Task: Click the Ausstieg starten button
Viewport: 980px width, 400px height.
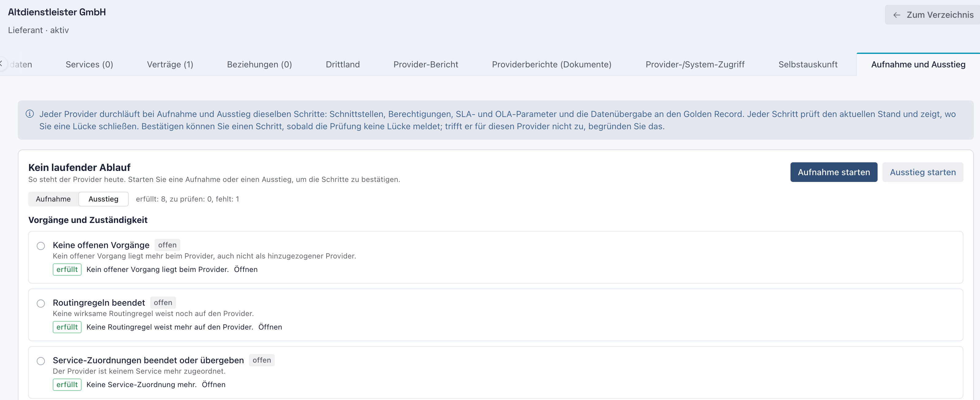Action: click(923, 172)
